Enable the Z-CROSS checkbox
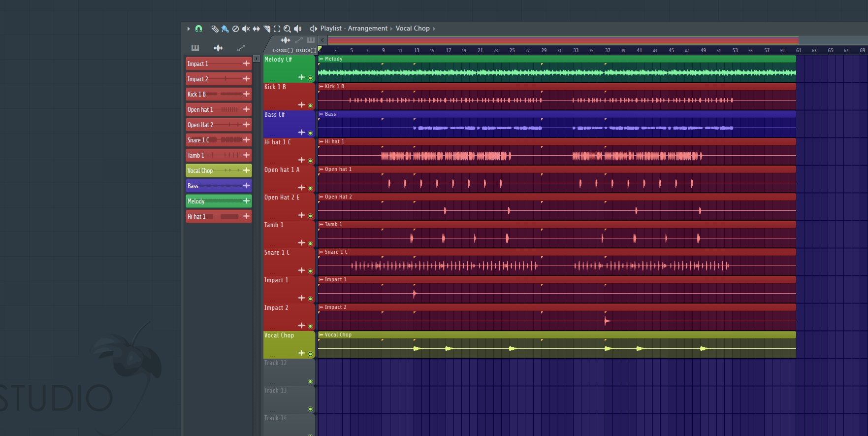The width and height of the screenshot is (868, 436). (290, 50)
